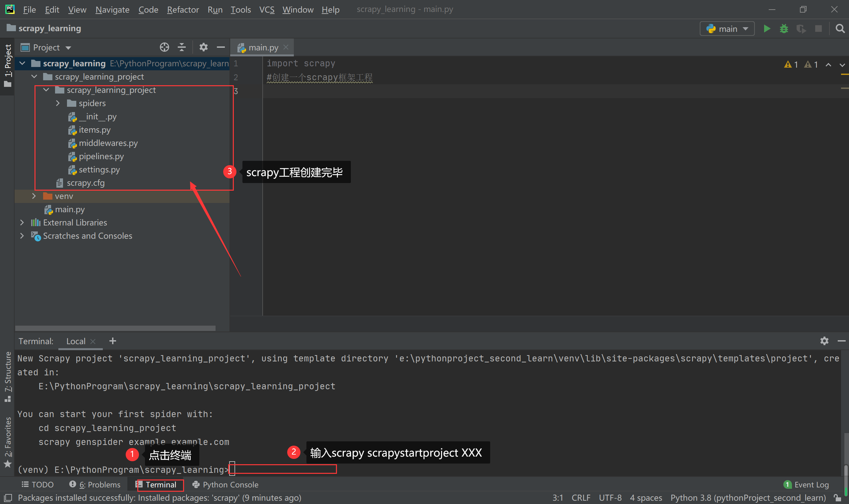This screenshot has width=849, height=504.
Task: Open the Refactor menu
Action: pos(183,10)
